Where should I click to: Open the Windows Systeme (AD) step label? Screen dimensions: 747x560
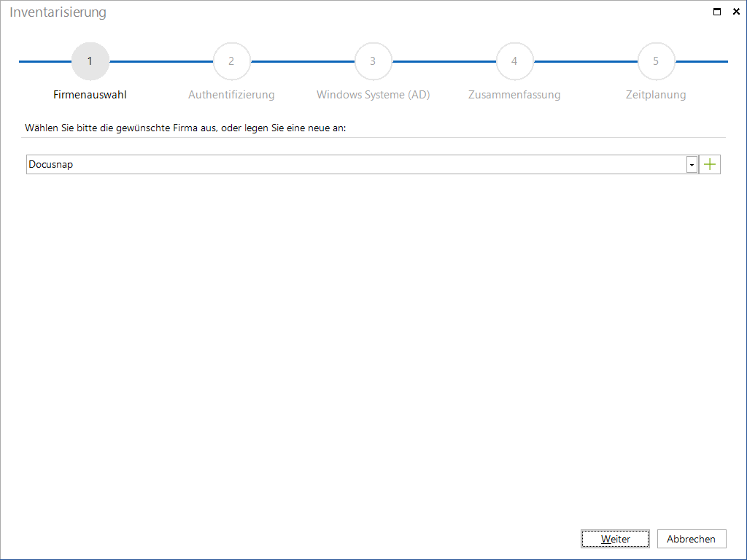pos(373,95)
